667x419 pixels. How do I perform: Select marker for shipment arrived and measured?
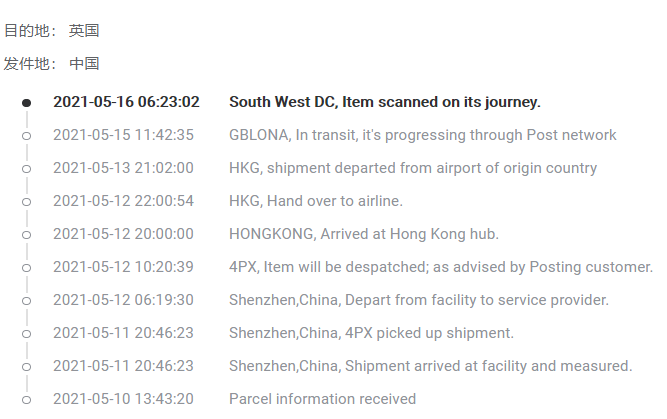26,366
